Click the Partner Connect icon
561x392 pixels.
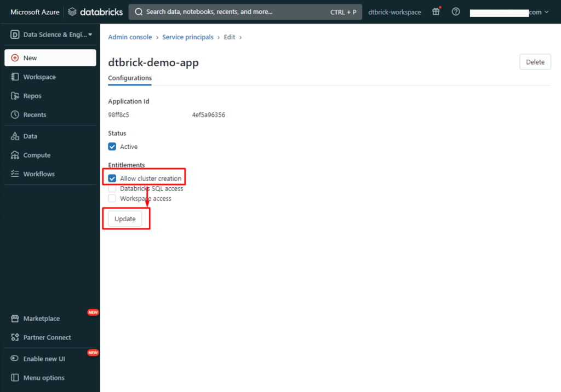15,338
